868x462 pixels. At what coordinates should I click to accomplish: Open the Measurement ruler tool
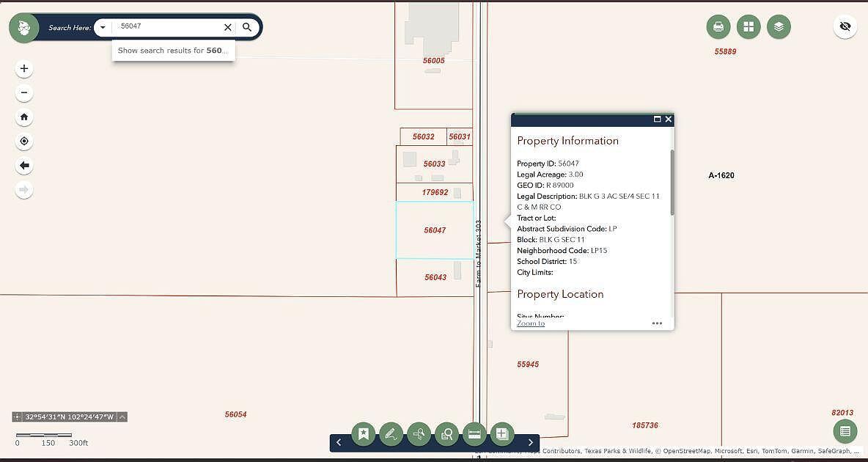(474, 434)
